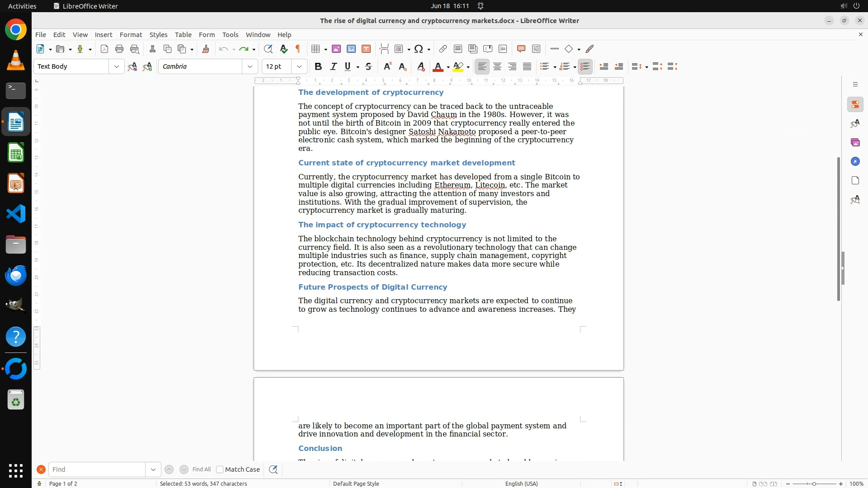Expand the paragraph style dropdown

[x=117, y=66]
